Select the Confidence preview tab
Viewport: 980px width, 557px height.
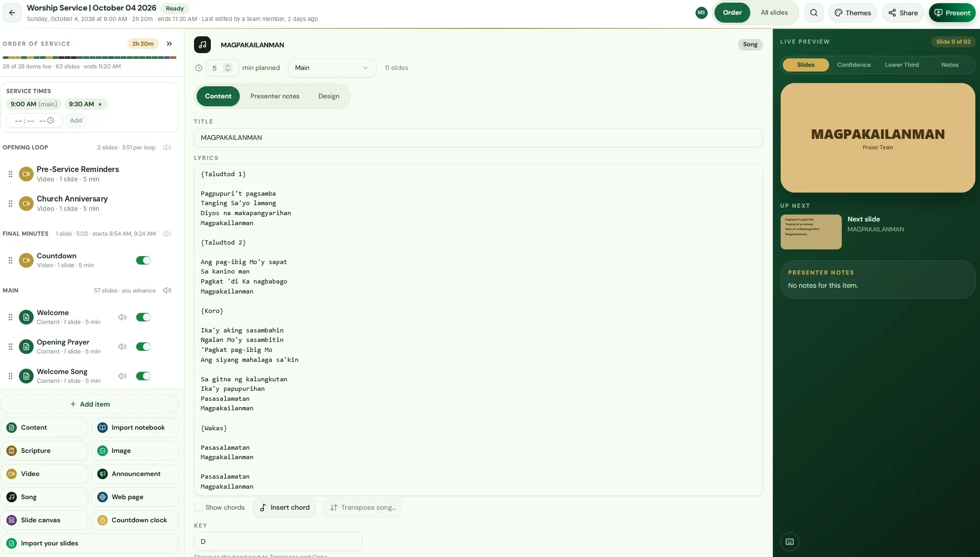[854, 65]
